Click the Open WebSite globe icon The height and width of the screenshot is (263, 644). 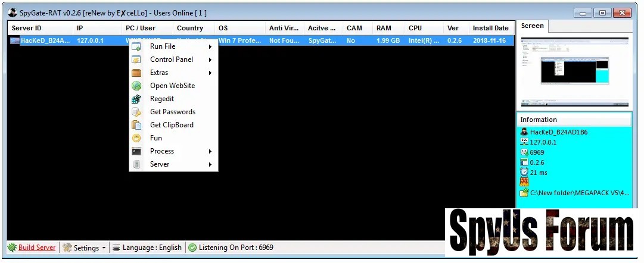pos(136,86)
